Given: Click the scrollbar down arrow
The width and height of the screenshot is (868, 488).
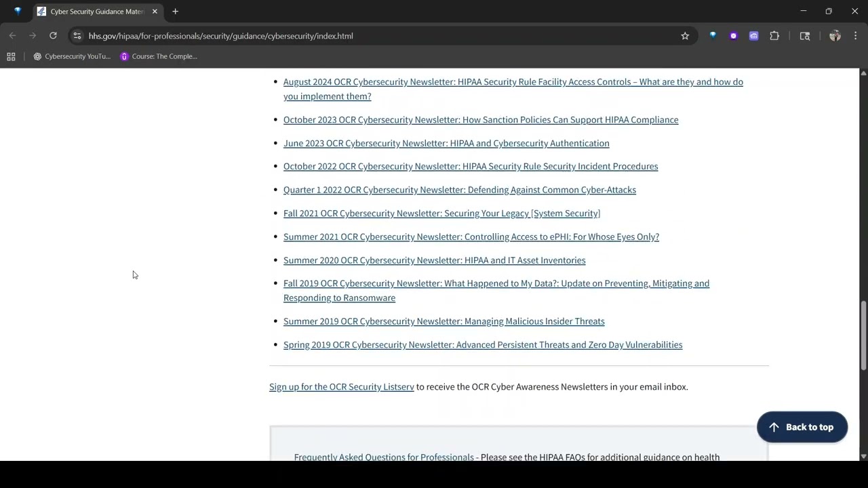Looking at the screenshot, I should click(x=863, y=456).
